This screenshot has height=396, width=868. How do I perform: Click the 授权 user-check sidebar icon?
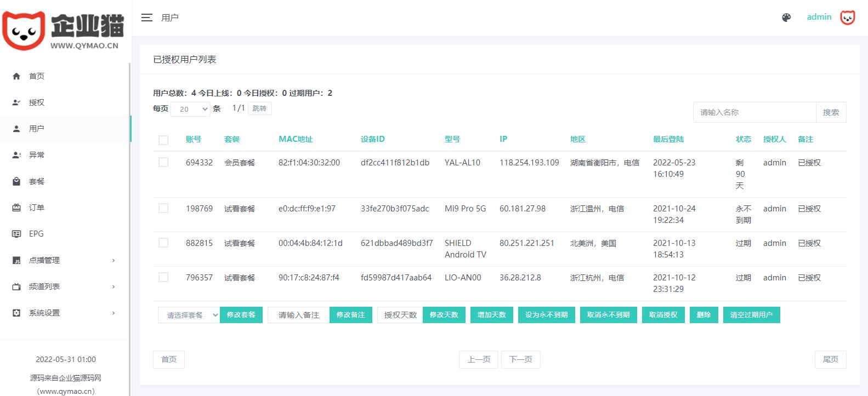click(16, 102)
